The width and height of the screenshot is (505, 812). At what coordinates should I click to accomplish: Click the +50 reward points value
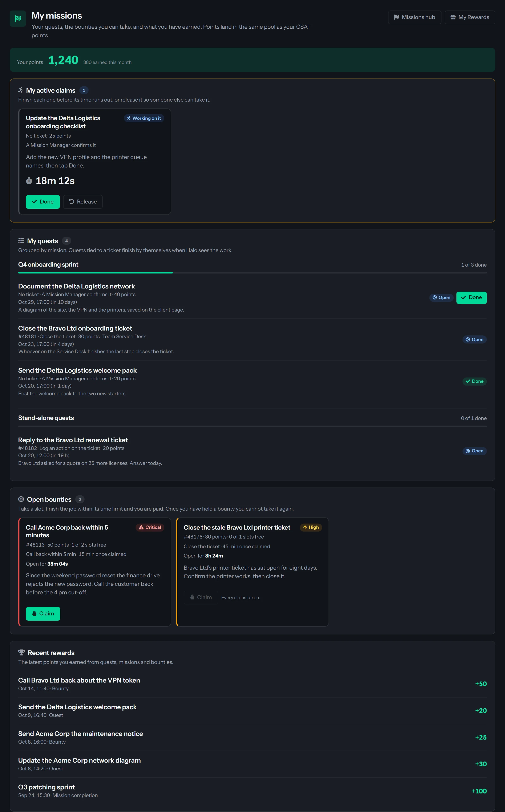pos(481,684)
